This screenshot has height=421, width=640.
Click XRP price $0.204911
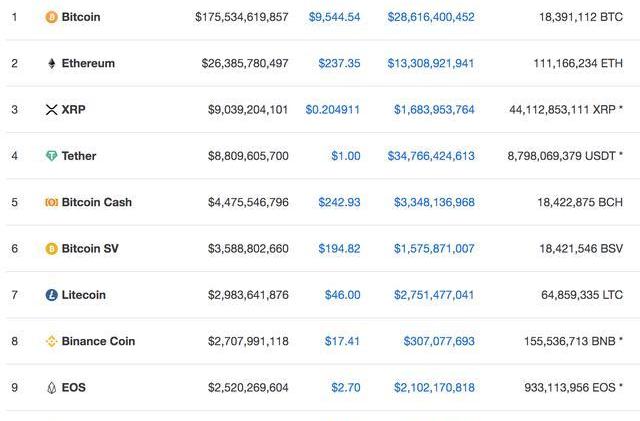click(x=333, y=110)
